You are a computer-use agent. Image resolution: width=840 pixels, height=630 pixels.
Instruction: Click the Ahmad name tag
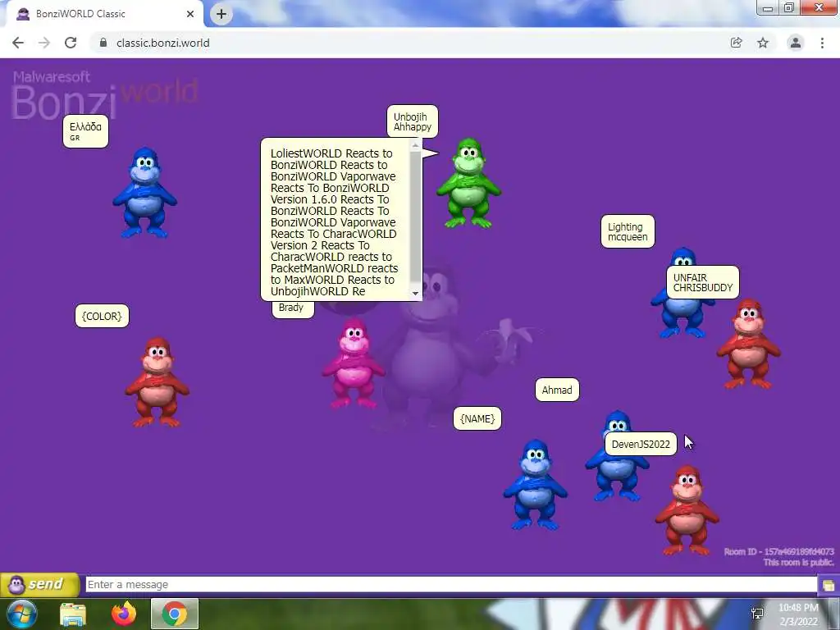coord(557,390)
